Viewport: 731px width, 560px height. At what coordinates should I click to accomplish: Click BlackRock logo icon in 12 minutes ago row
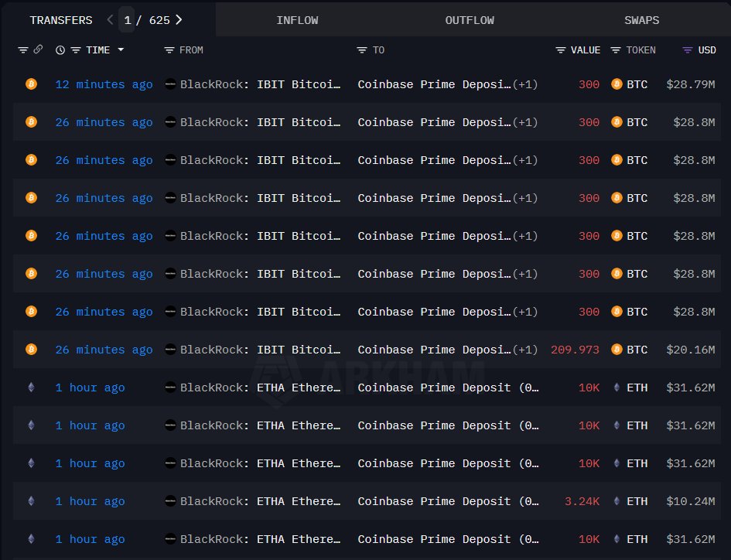coord(171,84)
